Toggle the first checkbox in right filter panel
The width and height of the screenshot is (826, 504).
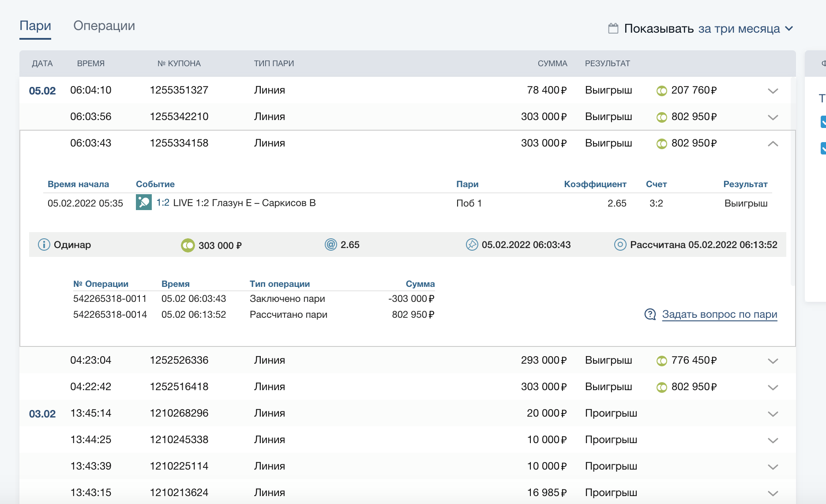(823, 122)
